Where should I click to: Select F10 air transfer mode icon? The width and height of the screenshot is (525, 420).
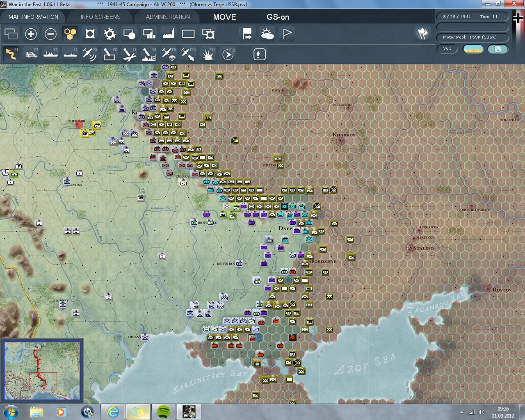188,54
